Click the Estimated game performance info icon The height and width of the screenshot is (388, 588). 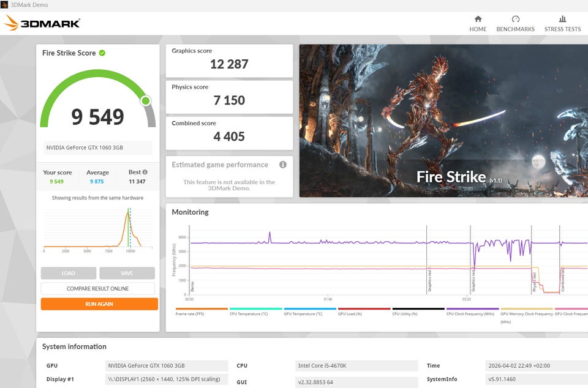coord(282,165)
